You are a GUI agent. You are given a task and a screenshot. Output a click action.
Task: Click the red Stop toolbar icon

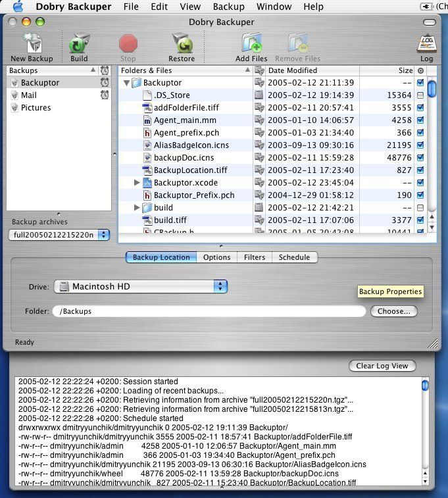[128, 43]
